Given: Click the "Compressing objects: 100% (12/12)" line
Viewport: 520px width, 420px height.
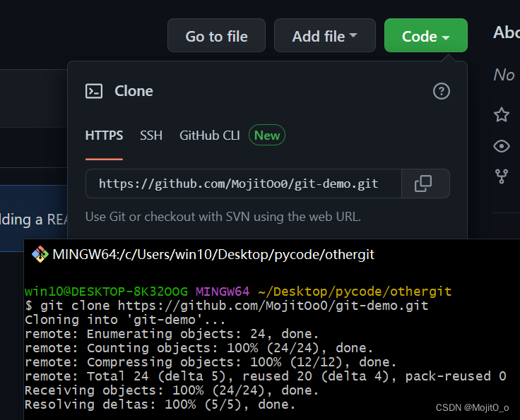Looking at the screenshot, I should 211,362.
